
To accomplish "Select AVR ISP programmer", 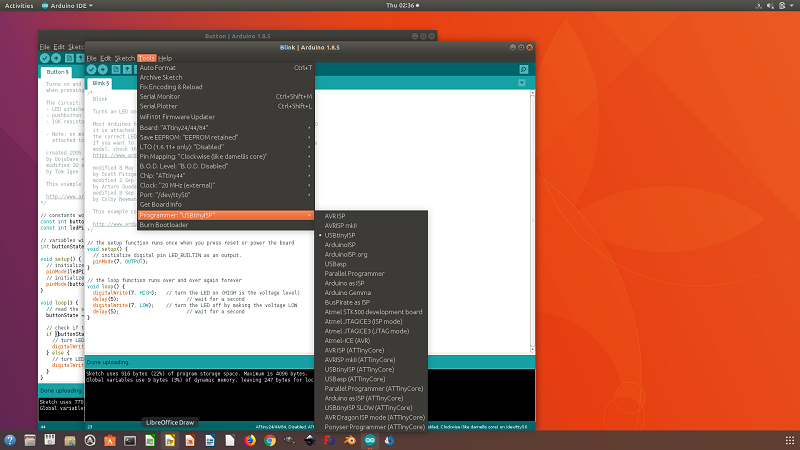I will tap(371, 216).
